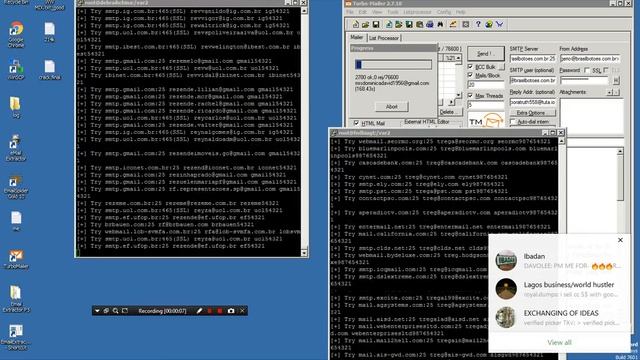Open the Edit menu in Turbo Mailer
Image resolution: width=640 pixels, height=360 pixels.
(362, 12)
